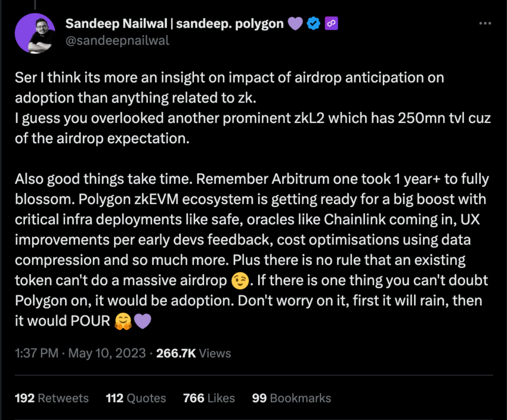Click the paragraph mentioning Polygon zkEVM ecosystem

pos(252,250)
